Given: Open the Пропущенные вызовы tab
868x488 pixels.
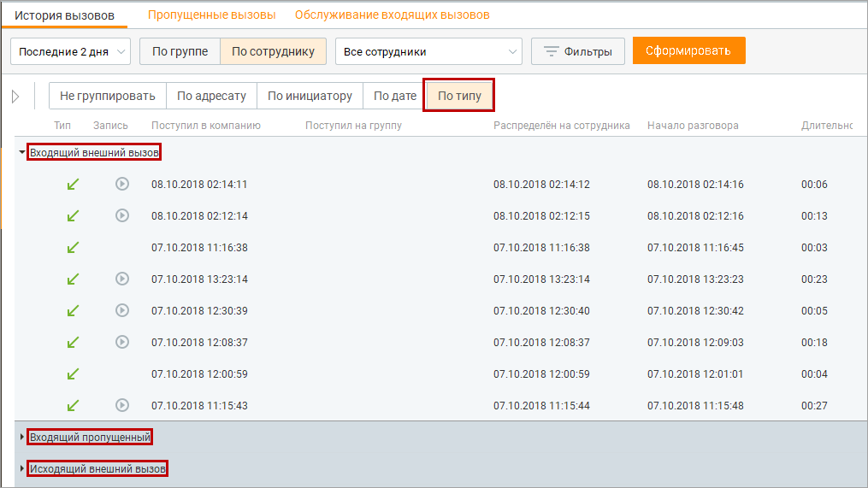Looking at the screenshot, I should click(x=211, y=15).
